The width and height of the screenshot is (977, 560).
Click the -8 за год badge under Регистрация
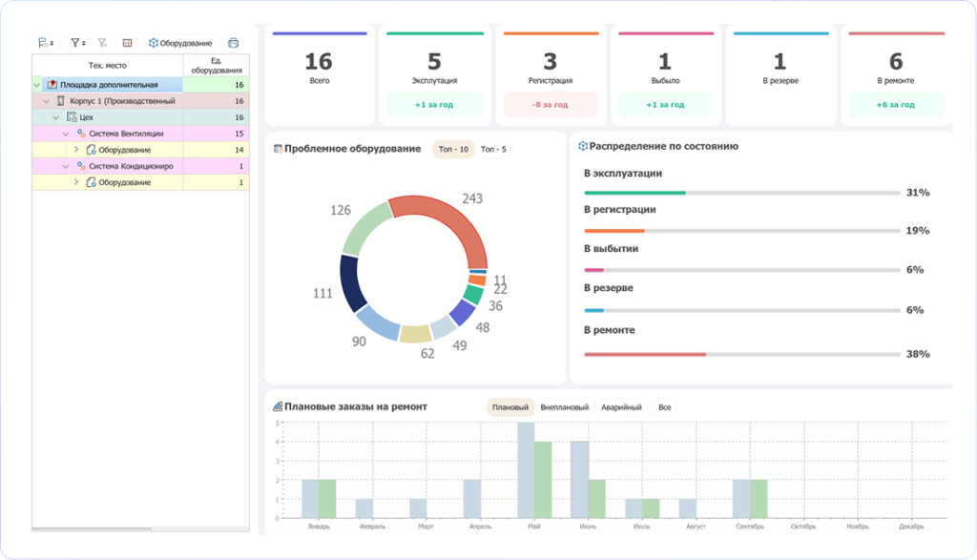(551, 105)
